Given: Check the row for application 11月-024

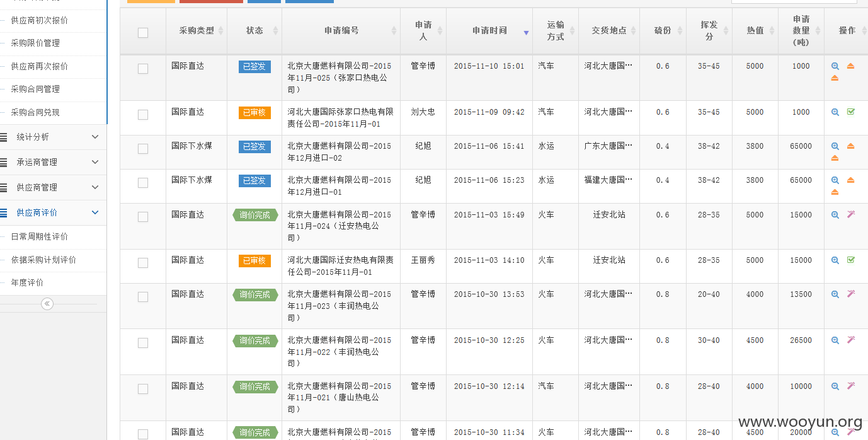Looking at the screenshot, I should tap(143, 217).
